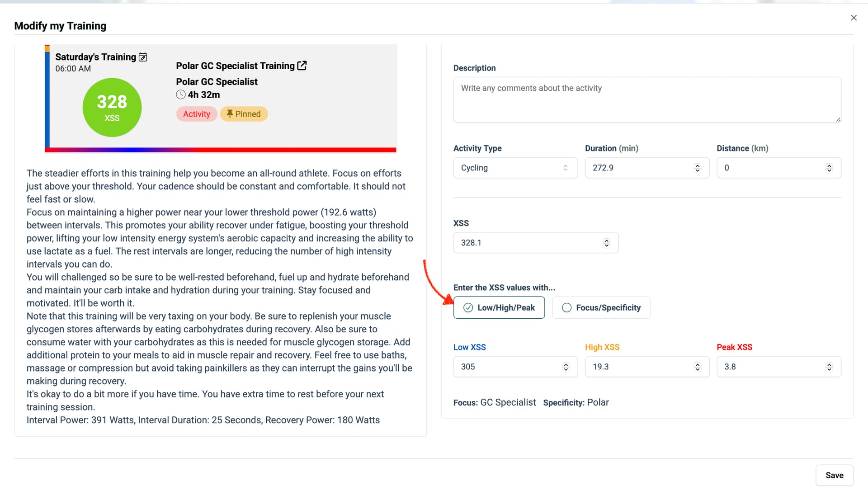
Task: Open Polar GC Specialist Training external link icon
Action: pyautogui.click(x=302, y=66)
